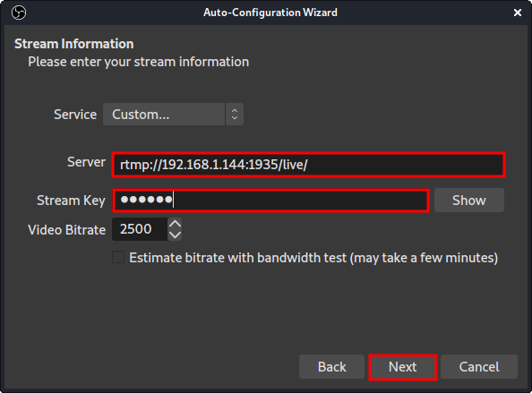Click the Estimate bitrate with bandwidth test label
532x393 pixels.
[x=313, y=258]
